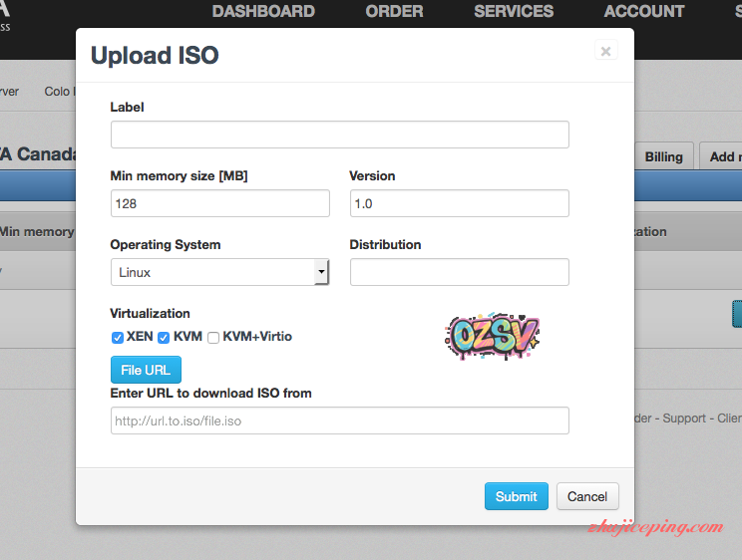
Task: Uncheck the XEN virtualization checkbox
Action: pos(118,337)
